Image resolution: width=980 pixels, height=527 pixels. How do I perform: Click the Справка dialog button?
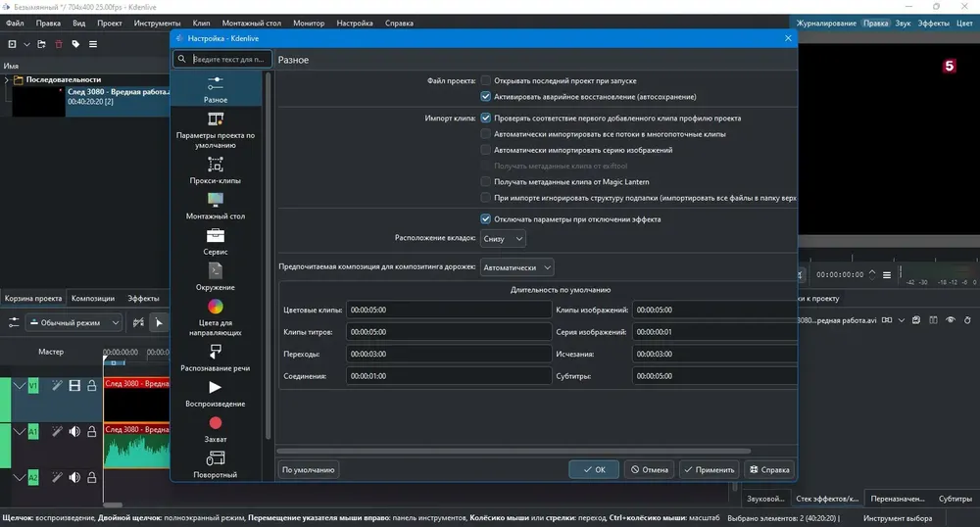[x=769, y=469]
